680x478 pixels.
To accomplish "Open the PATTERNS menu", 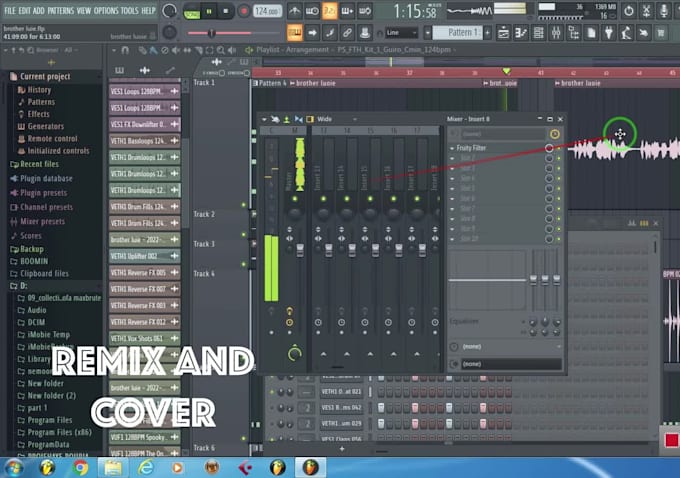I will 61,10.
